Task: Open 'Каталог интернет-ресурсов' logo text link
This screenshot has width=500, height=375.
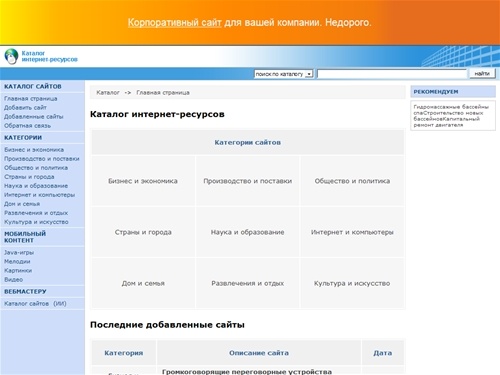Action: (49, 56)
